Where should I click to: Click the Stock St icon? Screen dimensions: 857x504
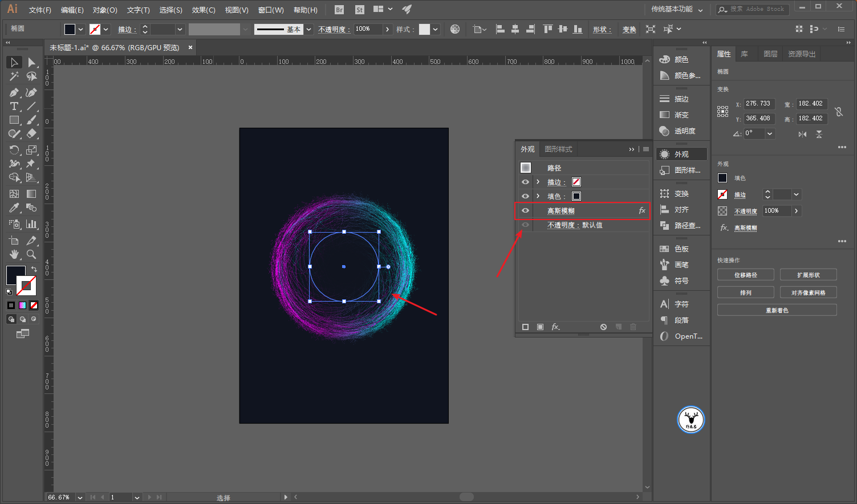pyautogui.click(x=359, y=10)
